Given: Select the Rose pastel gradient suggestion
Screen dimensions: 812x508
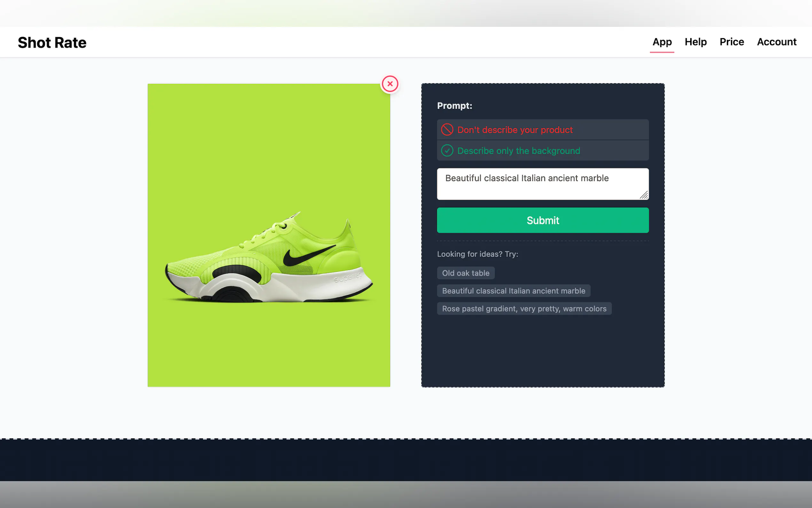Looking at the screenshot, I should point(524,308).
